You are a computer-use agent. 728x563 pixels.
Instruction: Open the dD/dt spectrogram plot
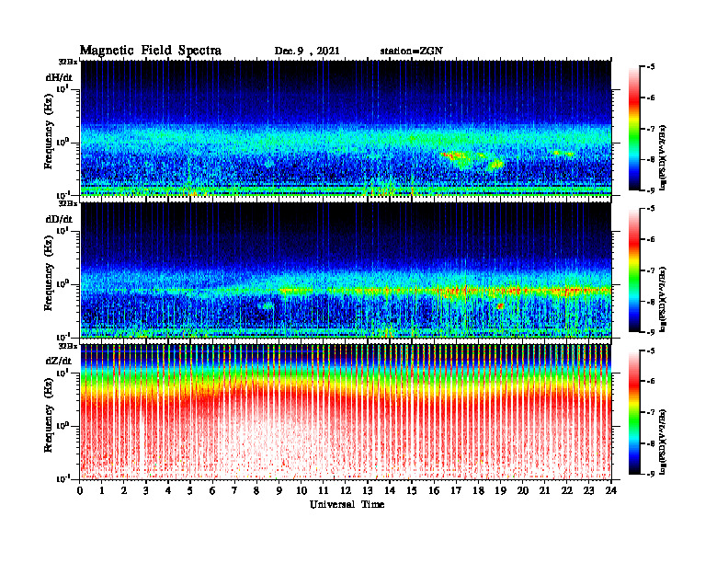click(346, 270)
